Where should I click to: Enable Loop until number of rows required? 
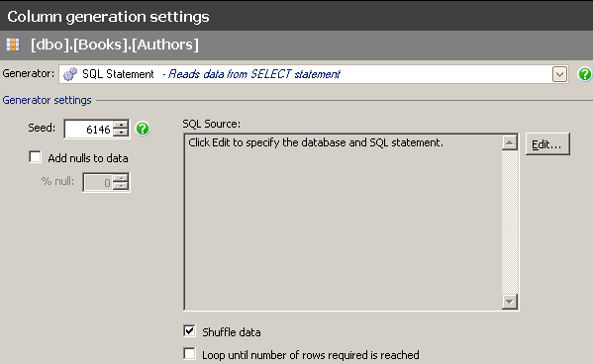click(x=189, y=354)
